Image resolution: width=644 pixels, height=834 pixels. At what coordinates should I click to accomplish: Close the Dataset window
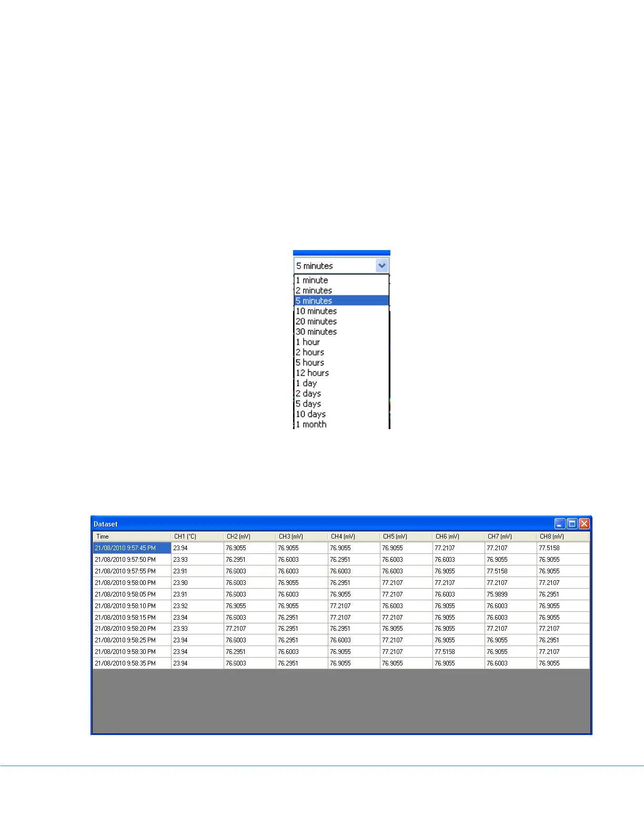click(x=584, y=523)
